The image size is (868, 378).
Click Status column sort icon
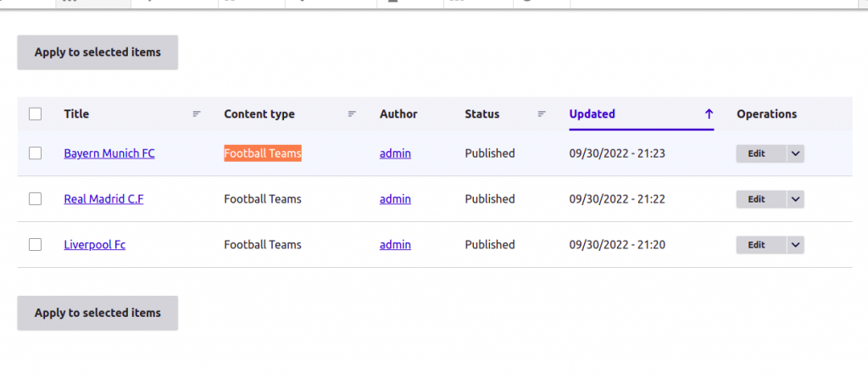tap(542, 114)
